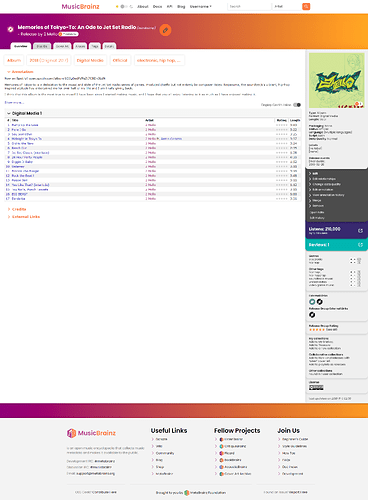Switch to the Cover Art tab
The width and height of the screenshot is (368, 500).
click(x=62, y=46)
